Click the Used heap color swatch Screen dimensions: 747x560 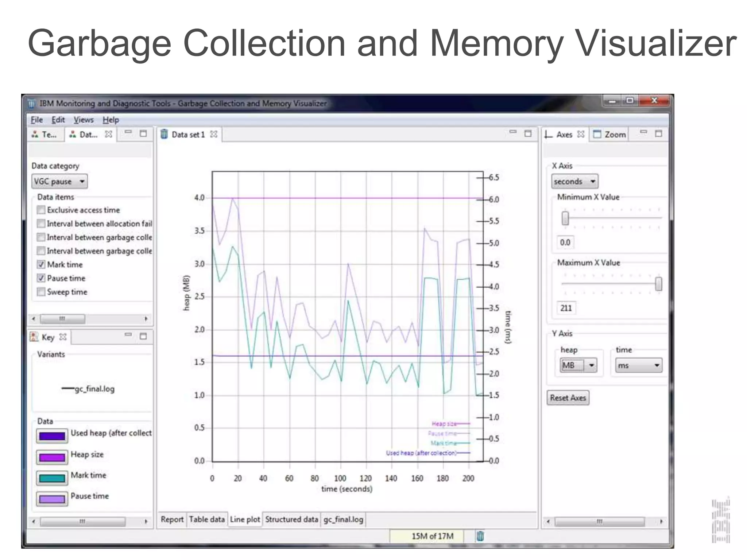coord(52,436)
